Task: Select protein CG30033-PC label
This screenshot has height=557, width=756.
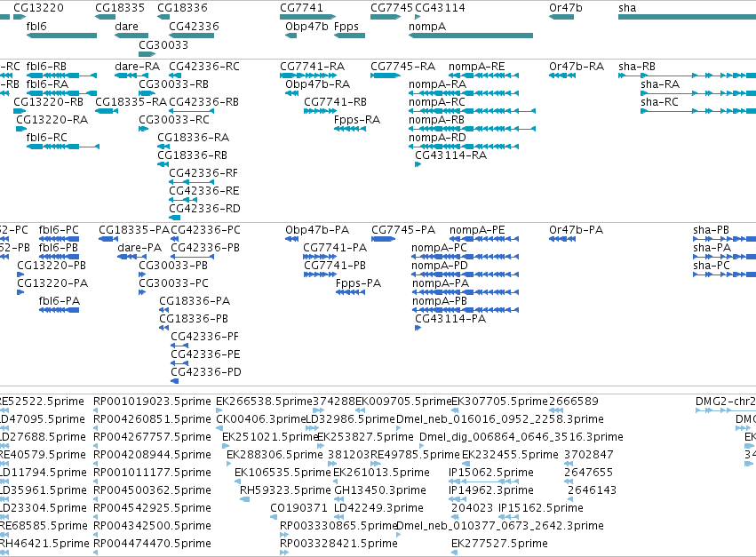Action: click(x=173, y=283)
